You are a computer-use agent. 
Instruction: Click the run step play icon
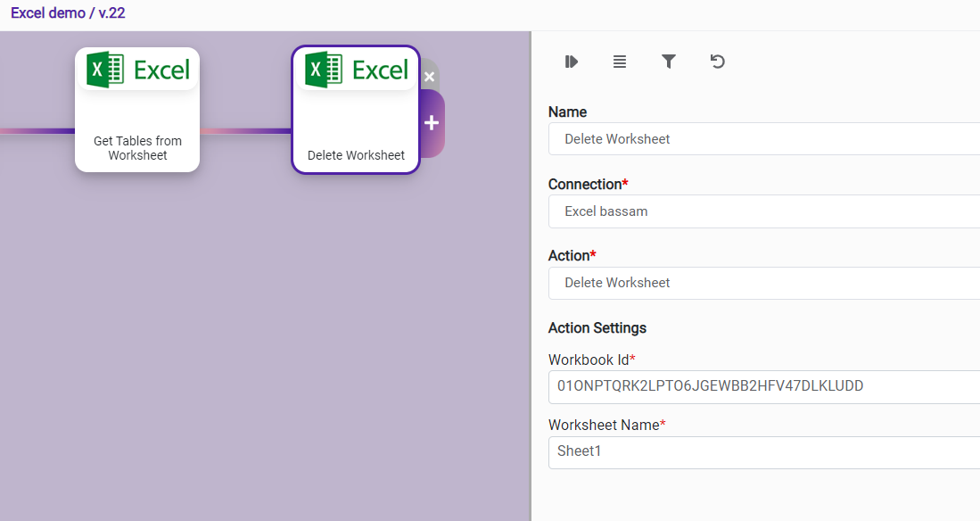click(572, 62)
